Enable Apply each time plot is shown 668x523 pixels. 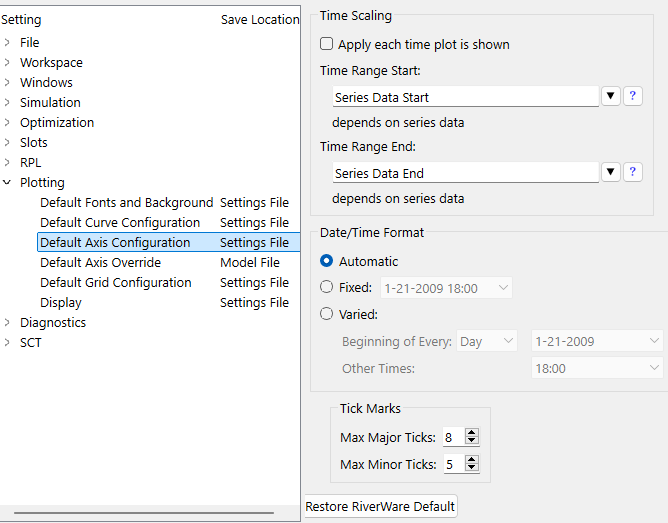click(x=327, y=44)
